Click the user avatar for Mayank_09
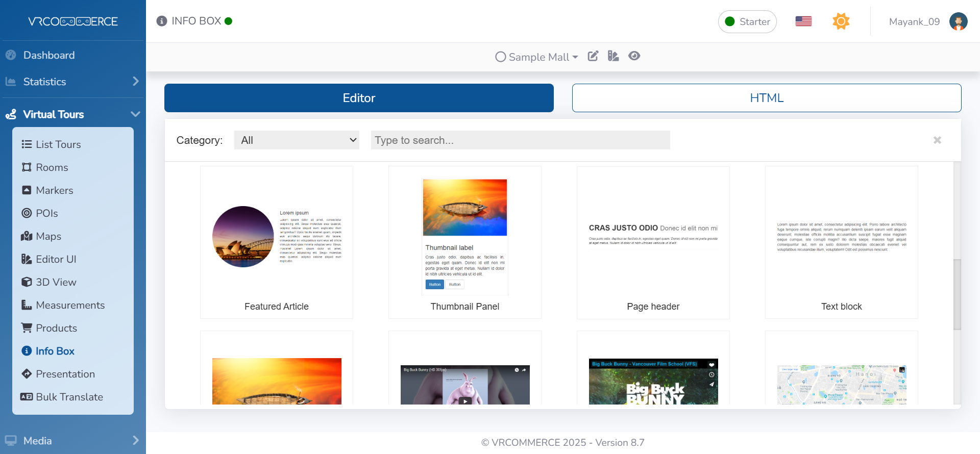This screenshot has width=980, height=454. pyautogui.click(x=958, y=21)
